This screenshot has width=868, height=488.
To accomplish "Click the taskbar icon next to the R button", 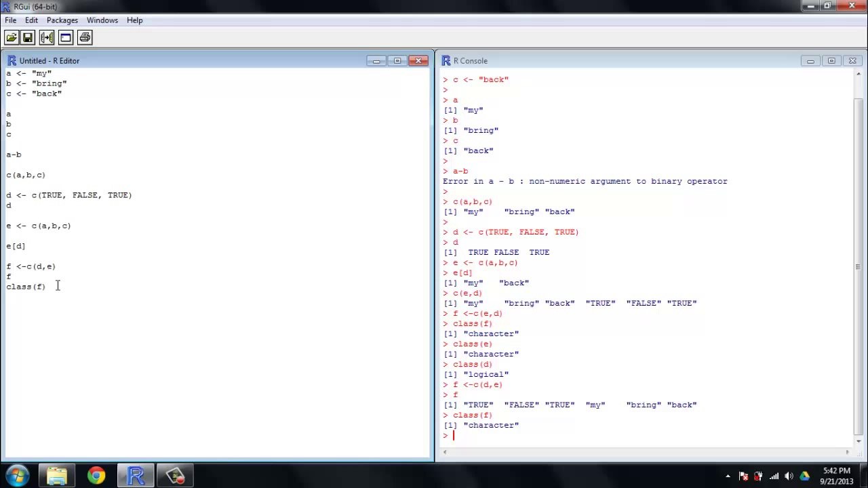I will point(175,476).
